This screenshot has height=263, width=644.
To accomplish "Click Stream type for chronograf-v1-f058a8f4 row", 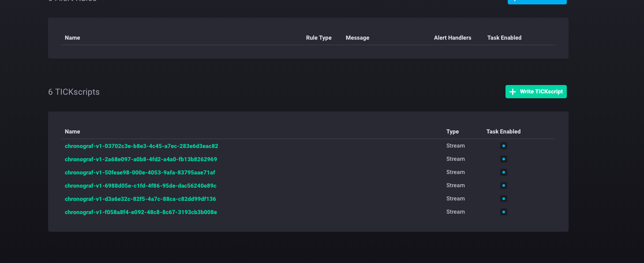I will coord(456,212).
